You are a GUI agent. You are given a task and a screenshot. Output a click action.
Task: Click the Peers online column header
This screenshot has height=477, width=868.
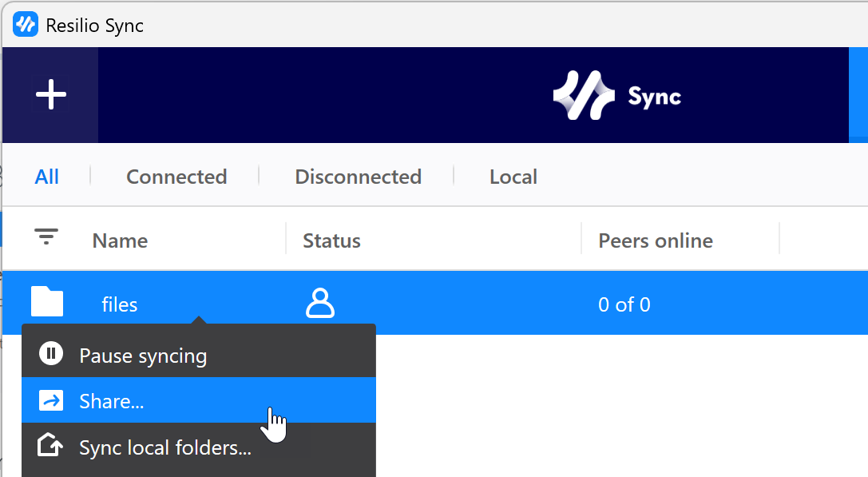click(656, 240)
